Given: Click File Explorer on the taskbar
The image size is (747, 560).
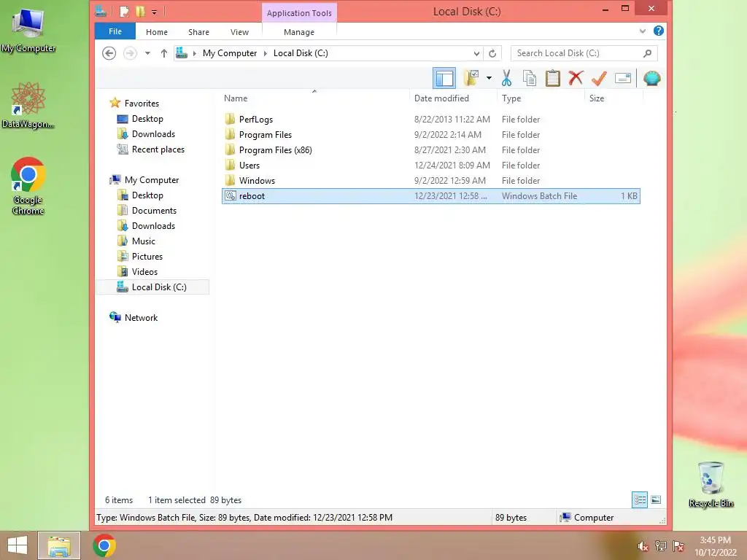Looking at the screenshot, I should [59, 545].
